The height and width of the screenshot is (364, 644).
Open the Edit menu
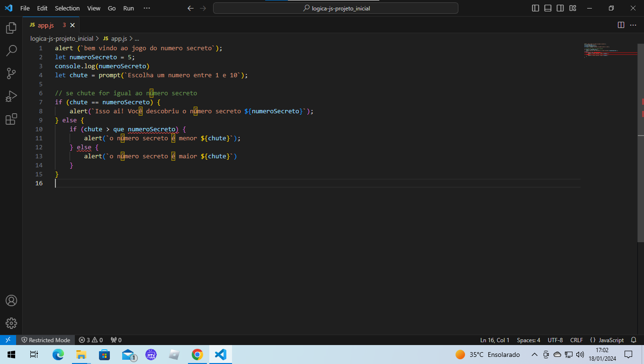pos(42,8)
